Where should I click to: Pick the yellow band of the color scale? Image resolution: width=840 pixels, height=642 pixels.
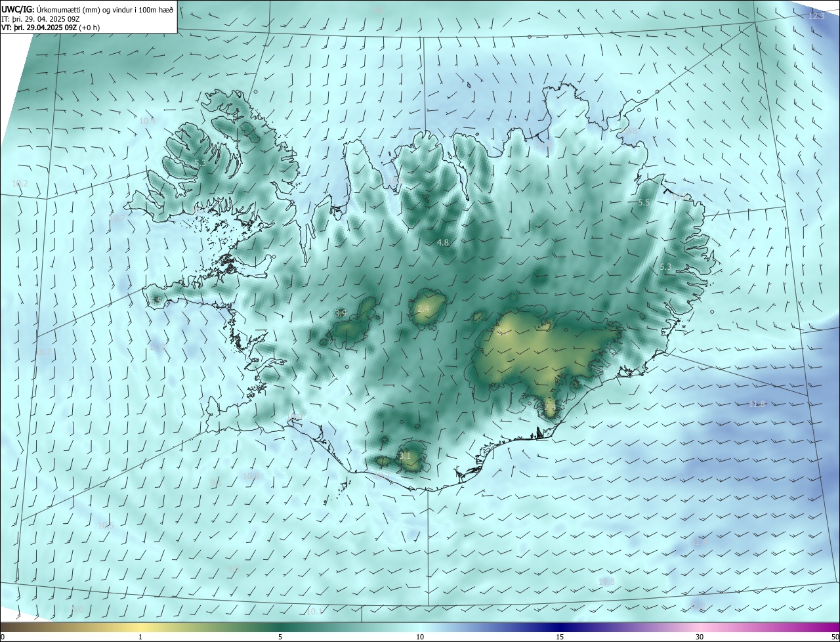coord(140,627)
